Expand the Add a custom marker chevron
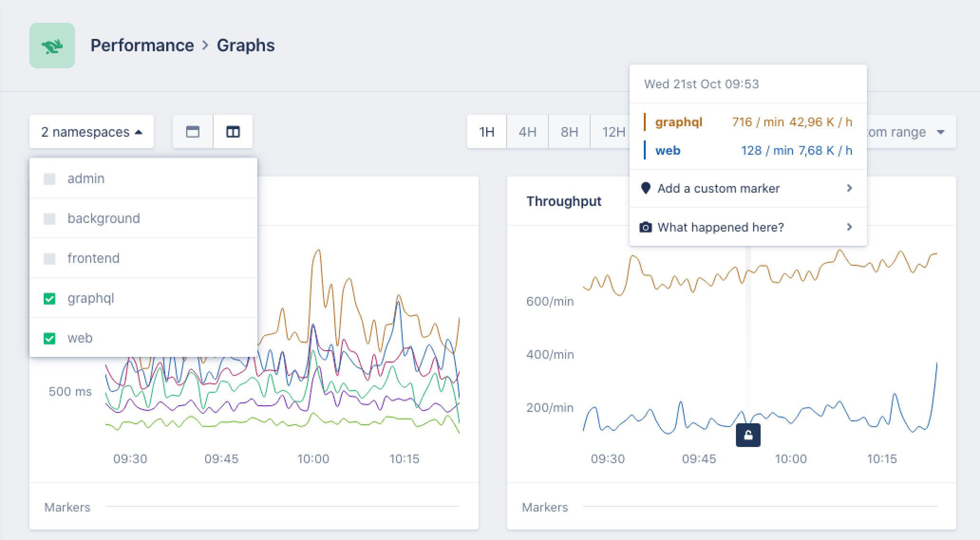The image size is (980, 540). pyautogui.click(x=849, y=188)
